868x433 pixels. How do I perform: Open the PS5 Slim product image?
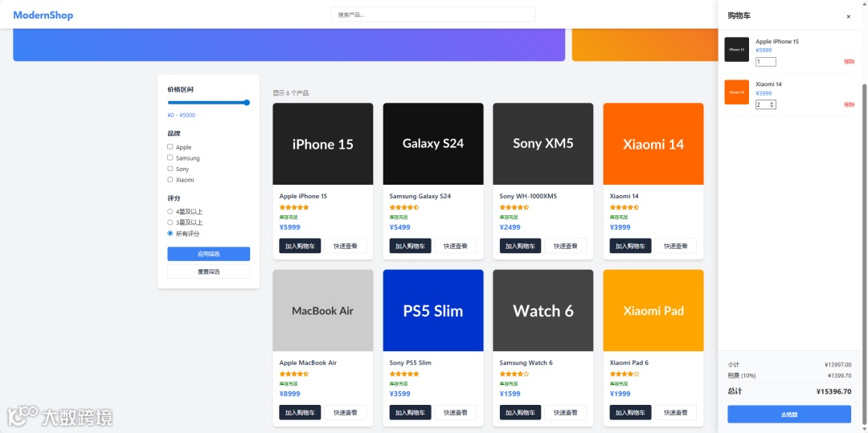pyautogui.click(x=433, y=310)
